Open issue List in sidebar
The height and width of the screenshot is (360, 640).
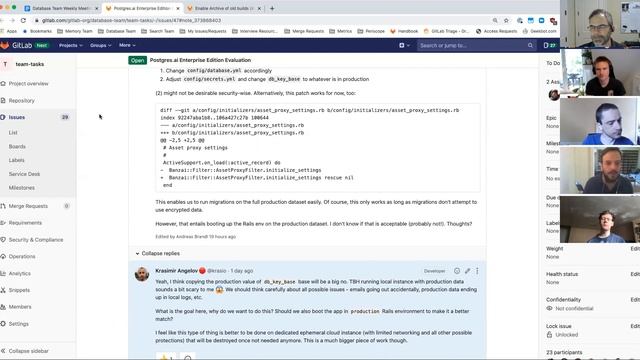point(13,133)
